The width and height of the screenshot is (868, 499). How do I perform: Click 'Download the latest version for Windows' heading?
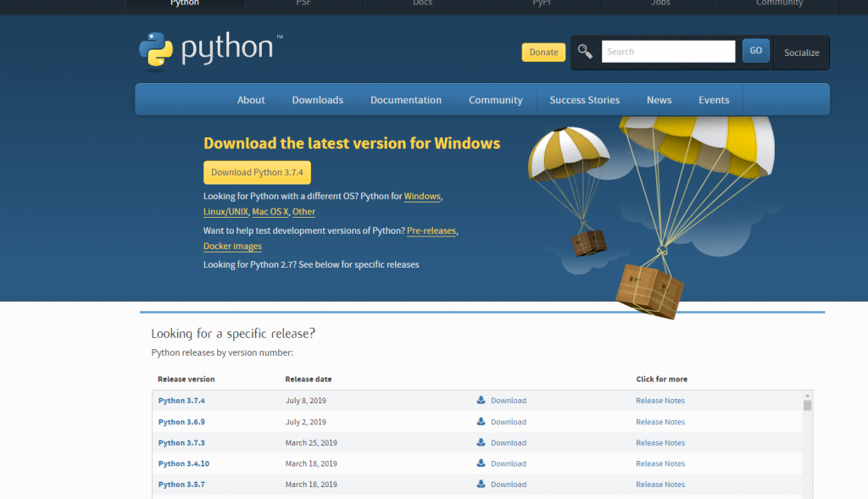point(352,143)
